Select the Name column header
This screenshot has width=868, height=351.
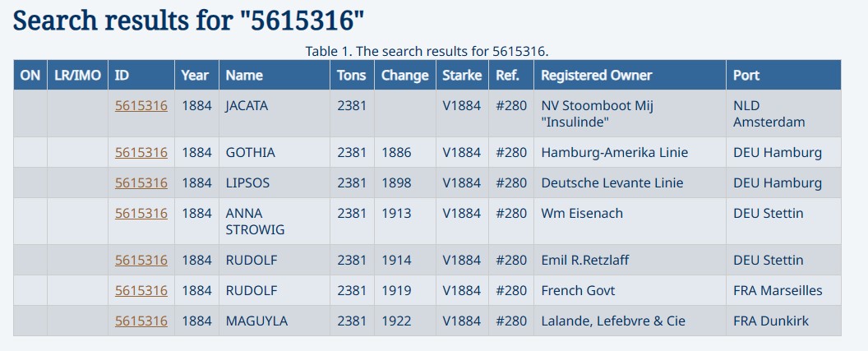point(244,75)
